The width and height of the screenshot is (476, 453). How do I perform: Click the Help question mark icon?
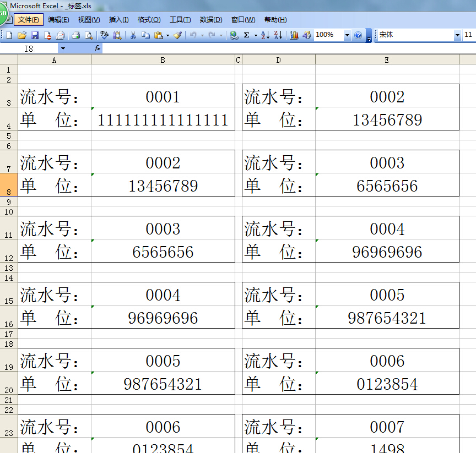coord(358,35)
